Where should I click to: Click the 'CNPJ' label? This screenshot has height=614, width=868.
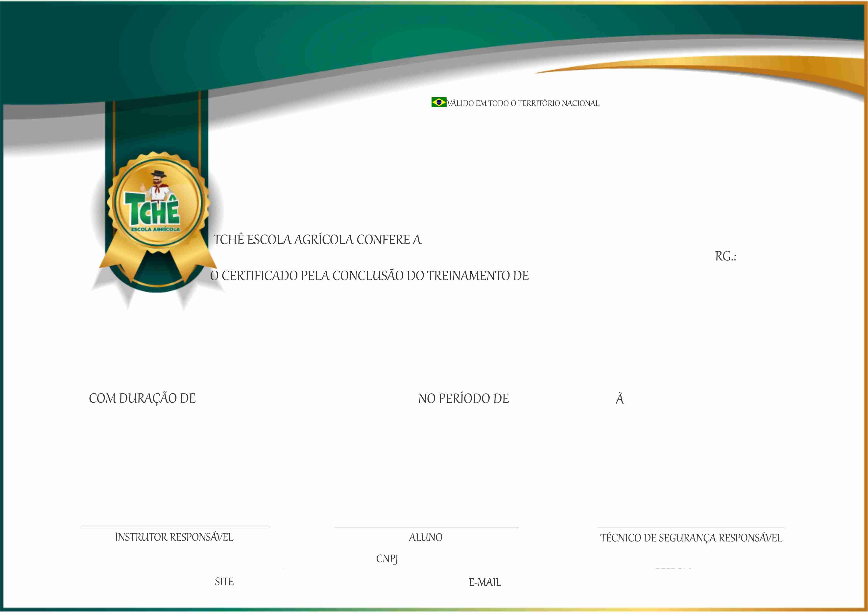coord(387,559)
